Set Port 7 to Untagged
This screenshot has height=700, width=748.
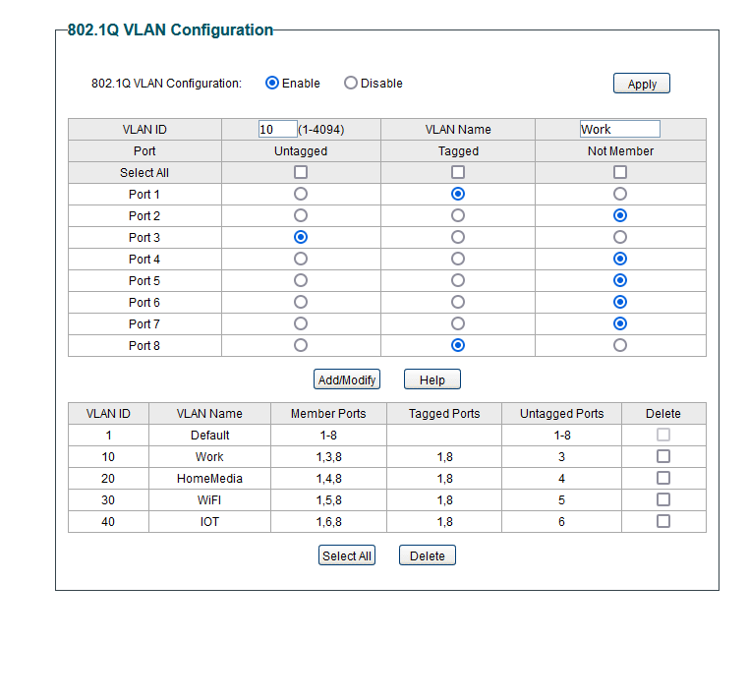(x=301, y=323)
